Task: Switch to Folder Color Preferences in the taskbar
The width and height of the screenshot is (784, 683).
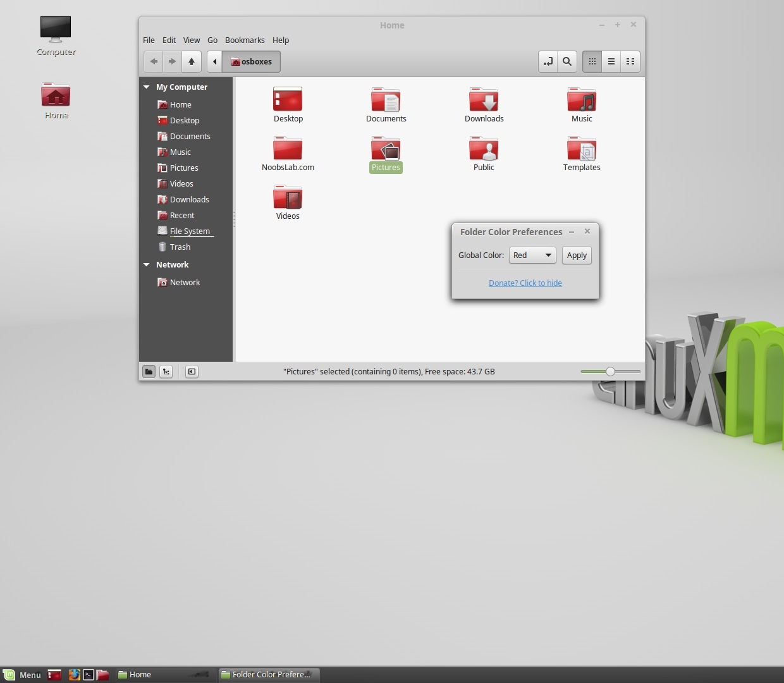Action: click(269, 675)
